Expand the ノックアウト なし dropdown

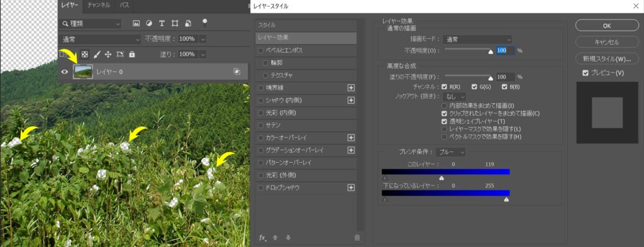coord(454,96)
